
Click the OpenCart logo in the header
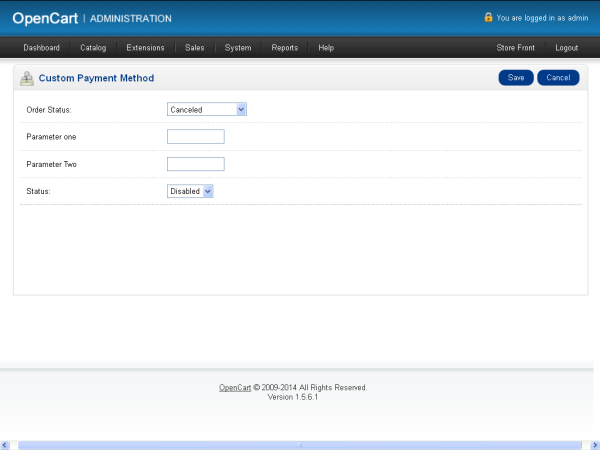pyautogui.click(x=45, y=18)
